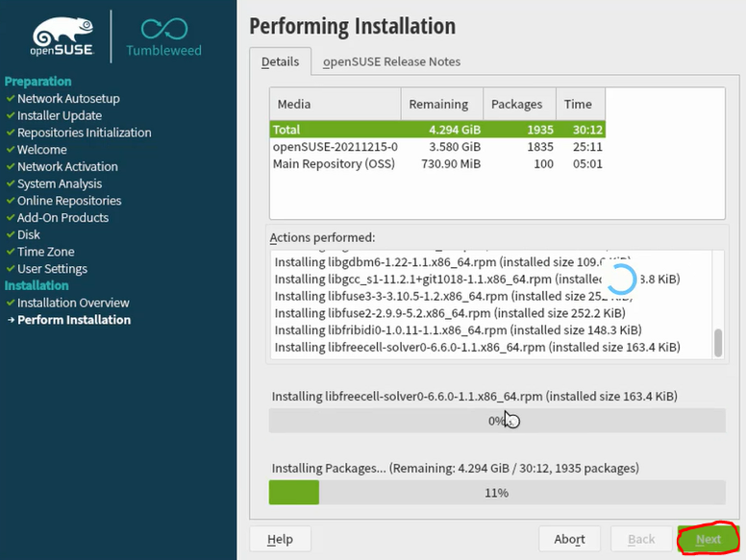Select Add-On Products step in sidebar
746x560 pixels.
coord(62,218)
